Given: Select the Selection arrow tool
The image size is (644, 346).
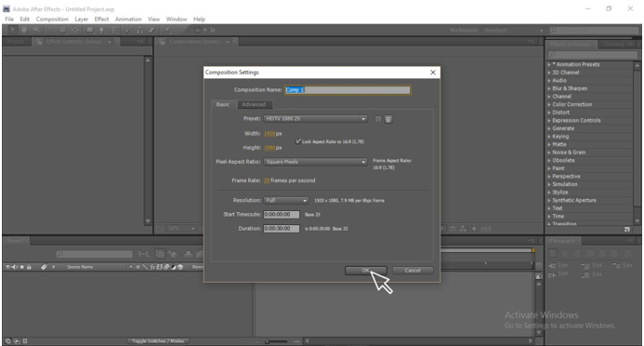Looking at the screenshot, I should pyautogui.click(x=13, y=30).
